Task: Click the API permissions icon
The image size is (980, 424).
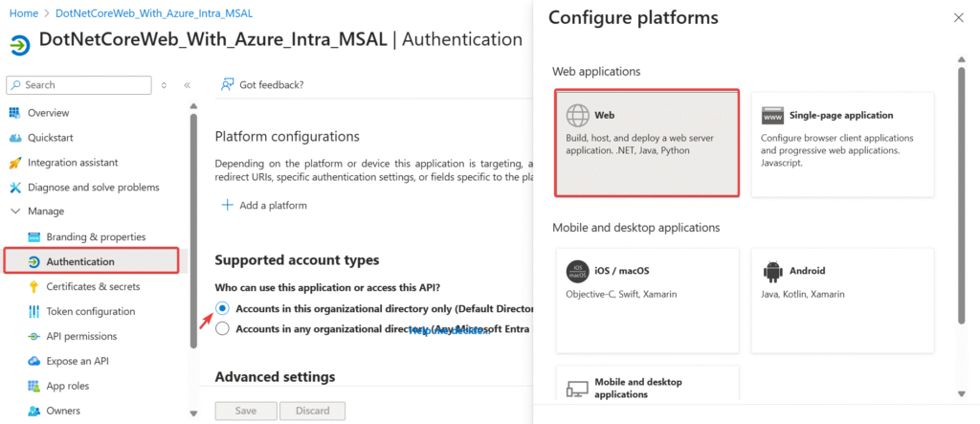Action: [34, 337]
